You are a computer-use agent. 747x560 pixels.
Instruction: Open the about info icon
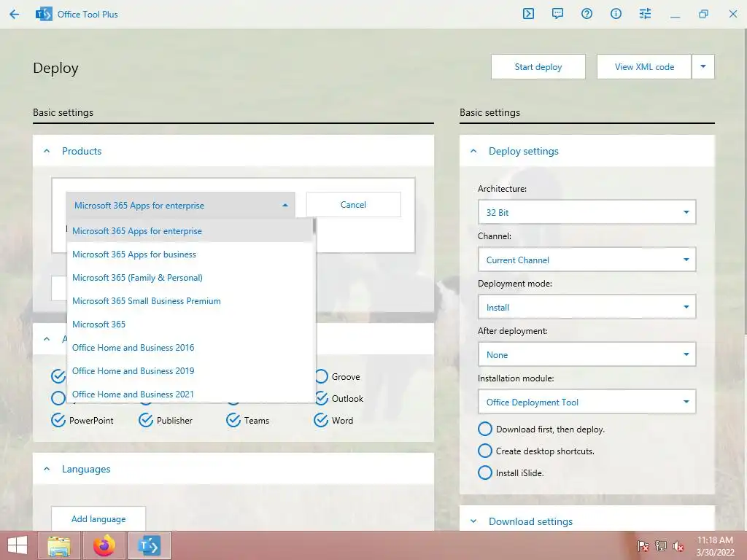(x=616, y=14)
